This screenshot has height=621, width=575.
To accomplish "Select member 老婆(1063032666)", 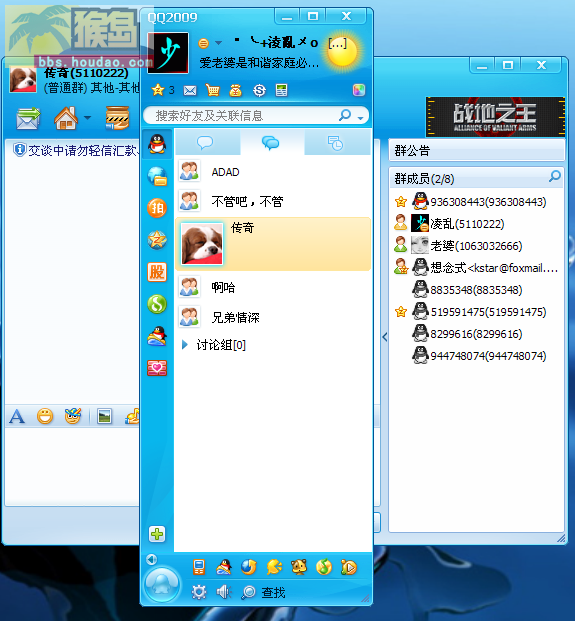I will [x=477, y=246].
